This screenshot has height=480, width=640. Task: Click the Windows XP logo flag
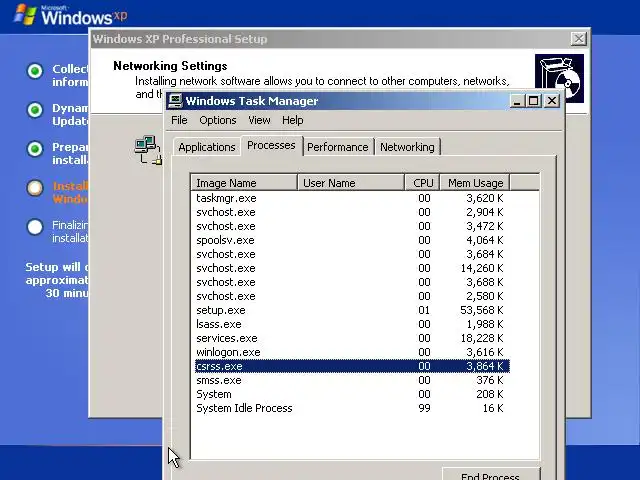click(x=25, y=15)
